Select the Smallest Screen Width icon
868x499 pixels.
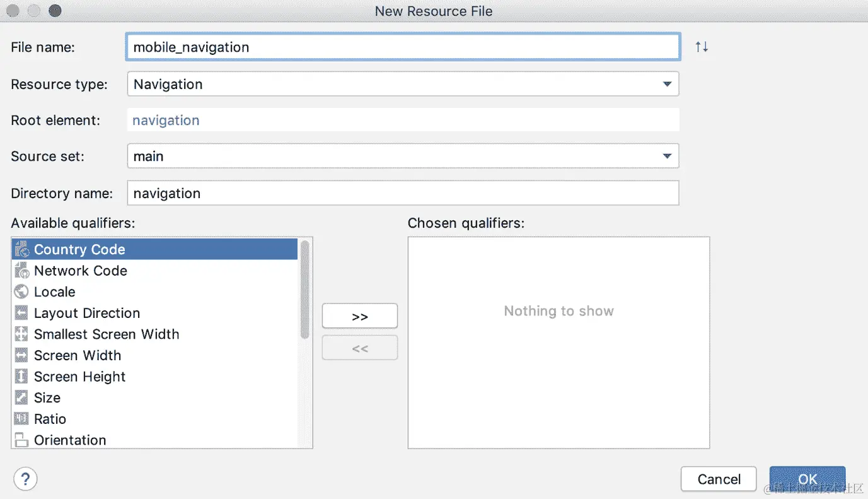[21, 334]
